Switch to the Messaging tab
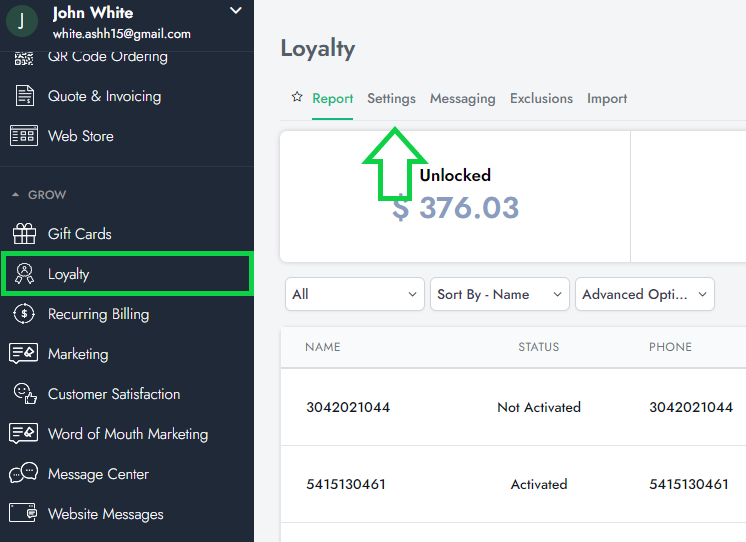The width and height of the screenshot is (746, 542). point(462,98)
